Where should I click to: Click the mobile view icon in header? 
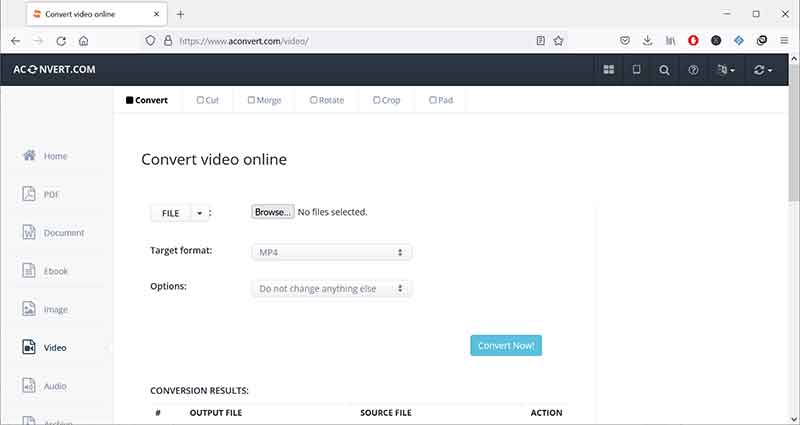[636, 70]
